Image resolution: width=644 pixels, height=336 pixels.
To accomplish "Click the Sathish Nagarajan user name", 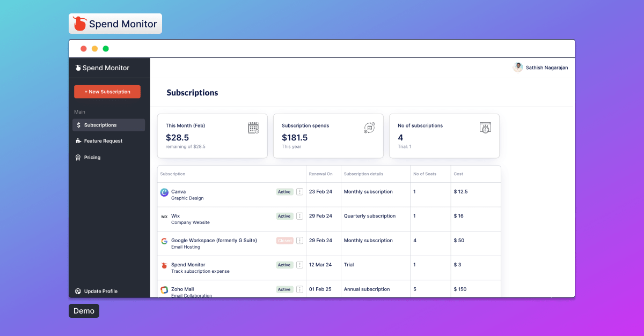I will [547, 68].
